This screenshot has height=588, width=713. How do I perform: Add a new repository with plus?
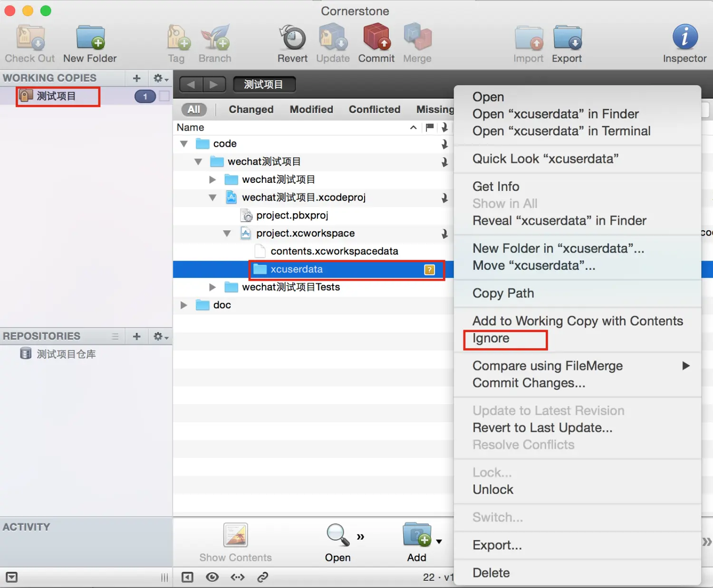pyautogui.click(x=137, y=336)
